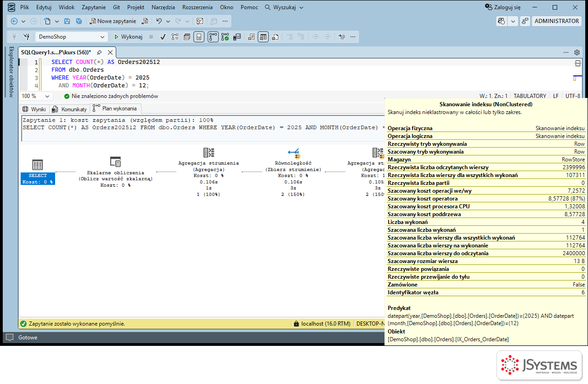Switch to the Wyniki tab
Screen dimensions: 588x384
[x=34, y=109]
